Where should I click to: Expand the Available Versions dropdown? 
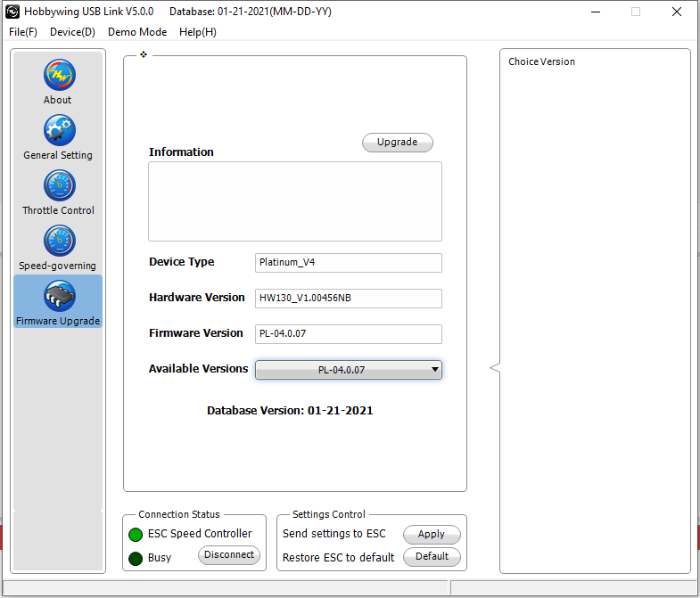point(348,370)
